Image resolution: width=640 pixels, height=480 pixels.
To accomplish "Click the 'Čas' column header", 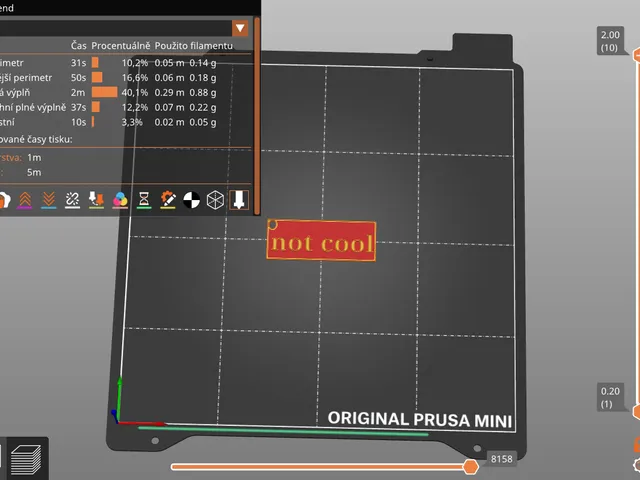I will tap(79, 45).
